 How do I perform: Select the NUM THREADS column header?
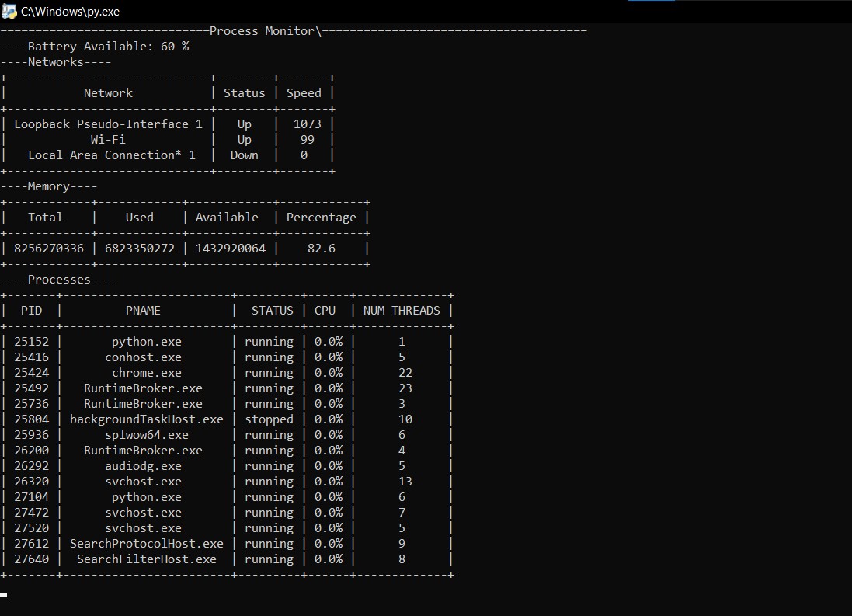(x=402, y=310)
